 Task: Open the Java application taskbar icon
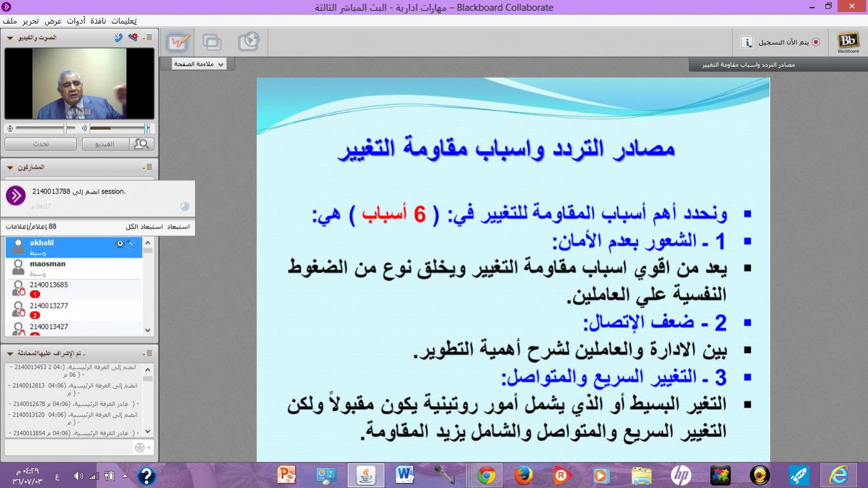pyautogui.click(x=366, y=475)
